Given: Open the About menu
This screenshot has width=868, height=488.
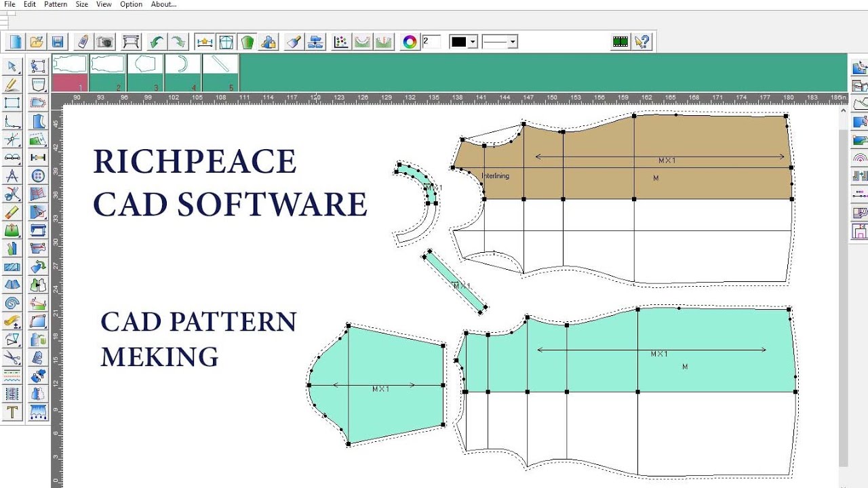Looking at the screenshot, I should tap(163, 4).
